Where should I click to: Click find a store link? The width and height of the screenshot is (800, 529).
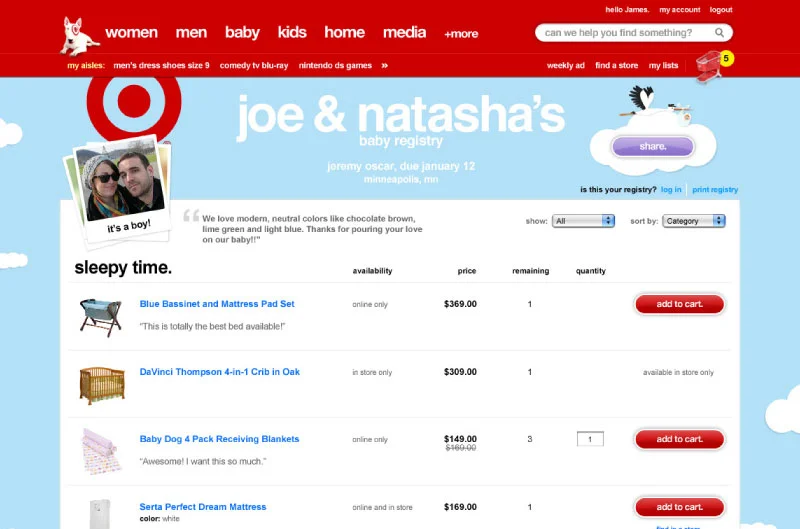click(x=616, y=65)
